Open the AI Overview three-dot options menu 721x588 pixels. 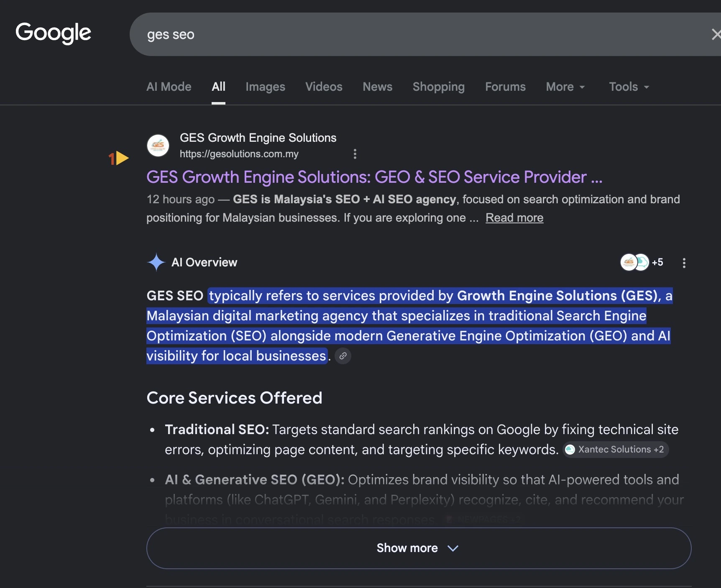pos(684,263)
